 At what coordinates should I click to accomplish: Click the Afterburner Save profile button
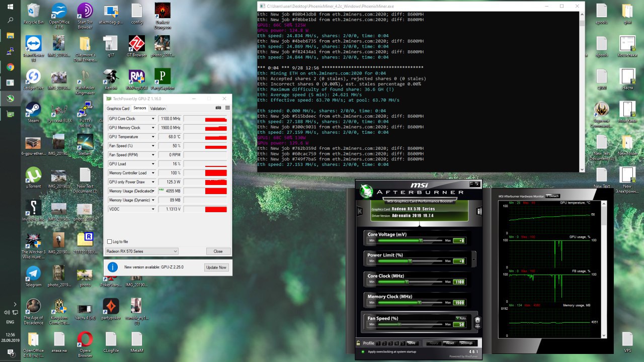[x=412, y=343]
